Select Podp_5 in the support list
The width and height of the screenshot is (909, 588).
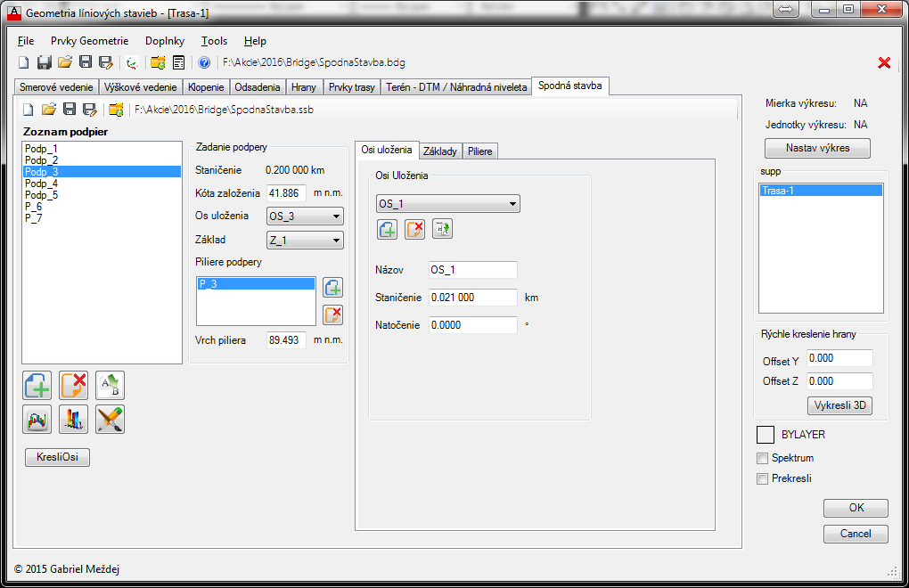tap(41, 194)
